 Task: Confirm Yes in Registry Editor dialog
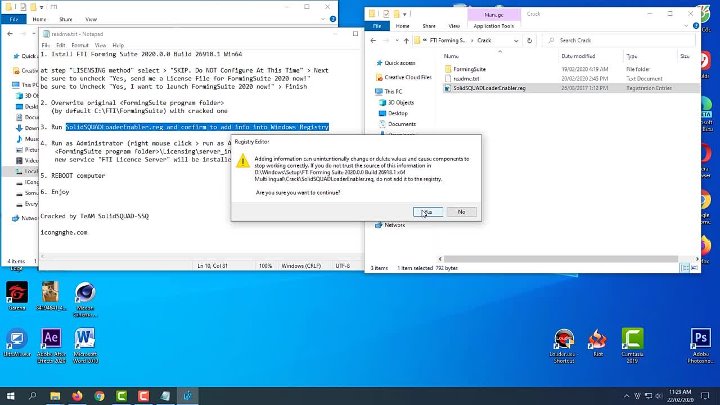pyautogui.click(x=428, y=212)
